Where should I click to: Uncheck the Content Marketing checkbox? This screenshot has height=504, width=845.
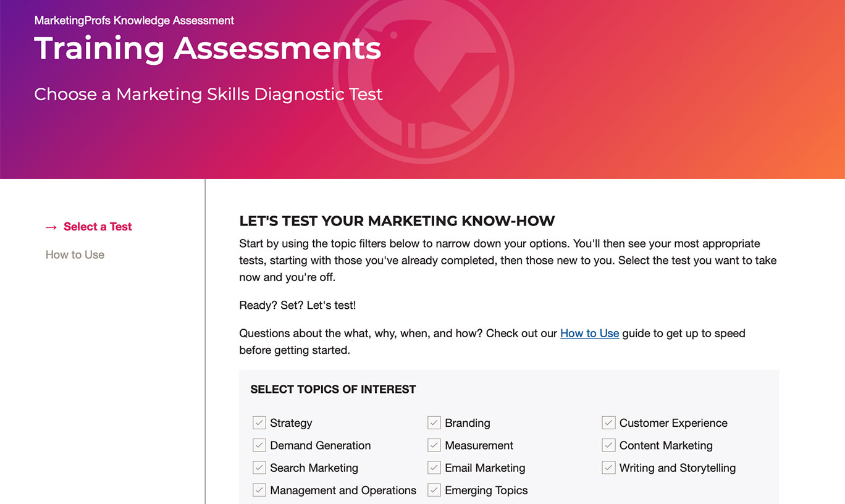[608, 445]
